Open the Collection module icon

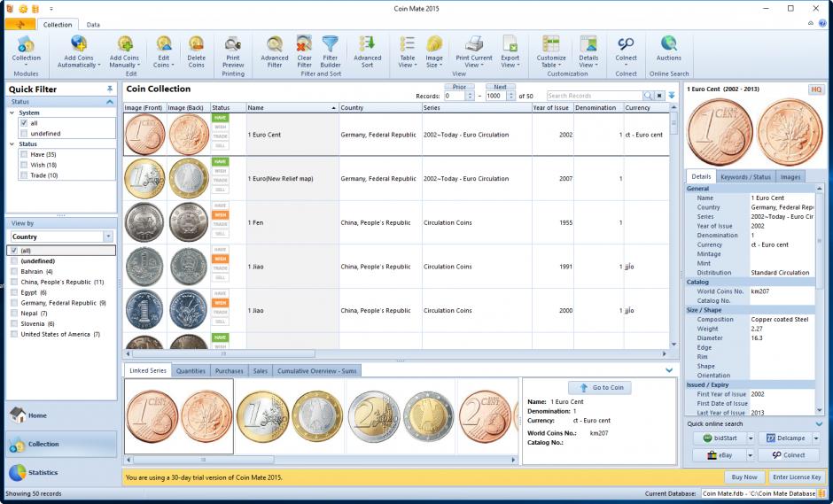point(26,45)
